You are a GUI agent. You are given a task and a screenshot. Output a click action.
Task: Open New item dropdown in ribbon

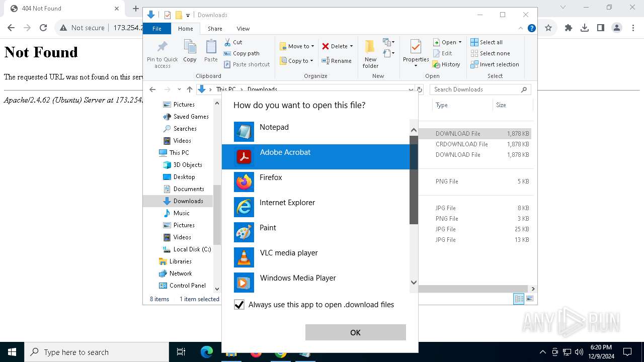pos(388,42)
